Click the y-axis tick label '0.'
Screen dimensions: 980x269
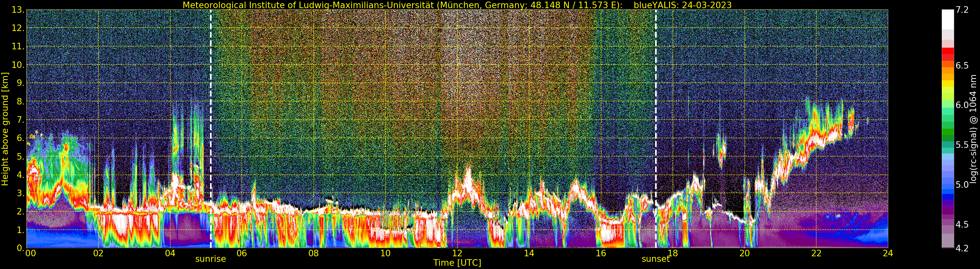click(x=21, y=248)
